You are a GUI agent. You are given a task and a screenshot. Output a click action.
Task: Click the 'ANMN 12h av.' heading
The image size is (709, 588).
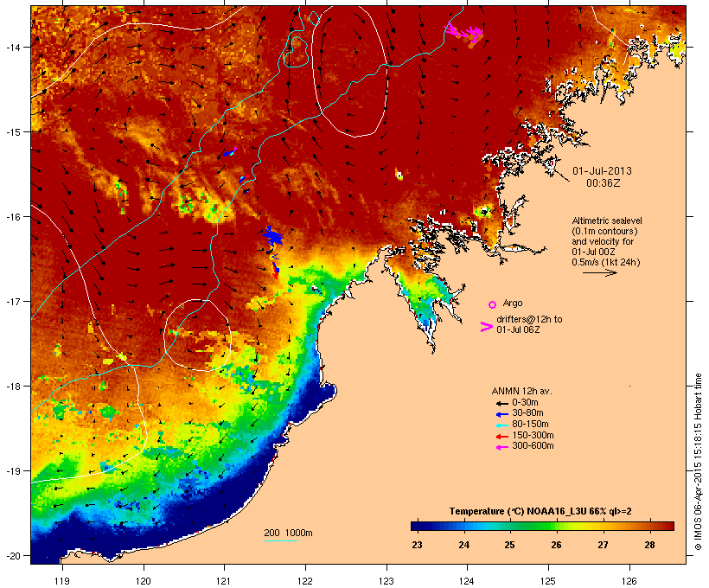[x=521, y=391]
